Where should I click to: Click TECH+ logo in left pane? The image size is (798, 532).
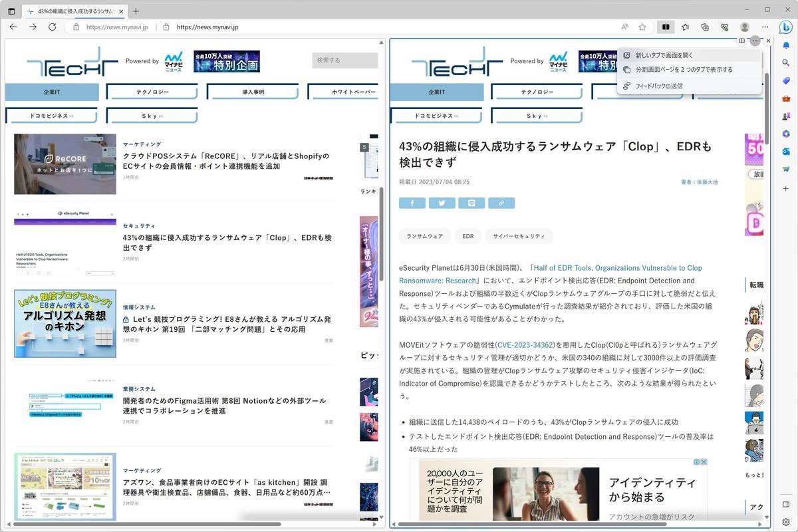pos(73,61)
